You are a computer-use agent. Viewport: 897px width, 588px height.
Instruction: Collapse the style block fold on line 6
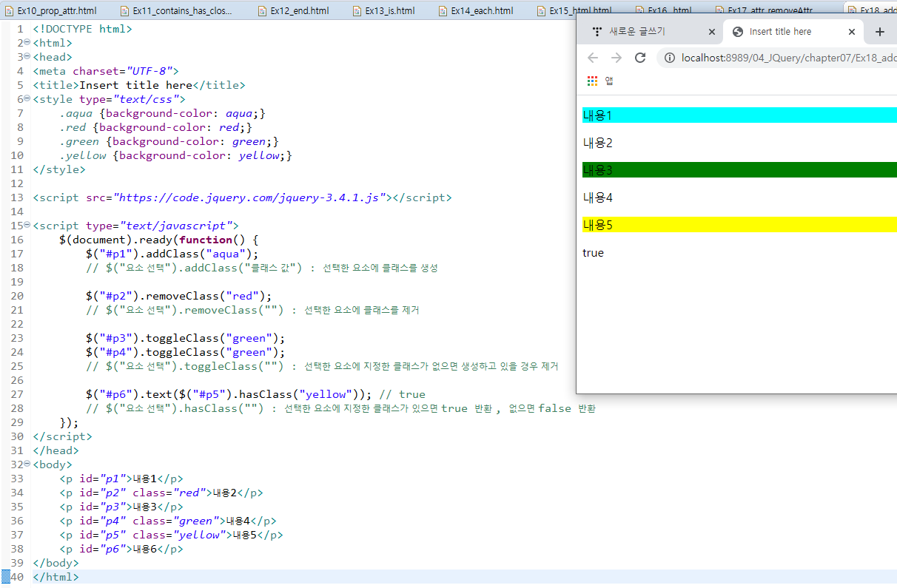[x=27, y=99]
